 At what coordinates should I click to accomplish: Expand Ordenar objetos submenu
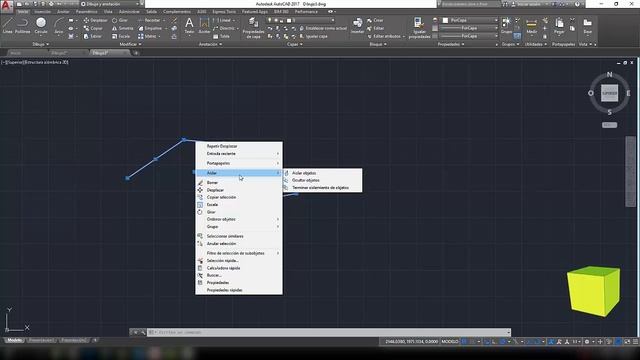pyautogui.click(x=239, y=219)
